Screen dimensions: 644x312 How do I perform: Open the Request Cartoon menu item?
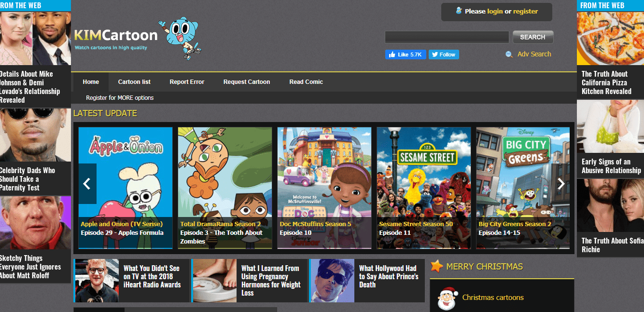[247, 81]
